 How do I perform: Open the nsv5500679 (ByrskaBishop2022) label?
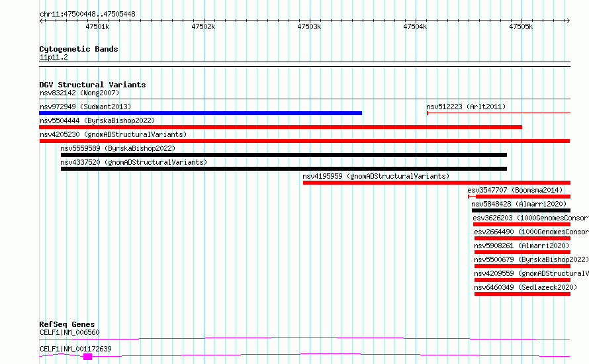pos(531,259)
